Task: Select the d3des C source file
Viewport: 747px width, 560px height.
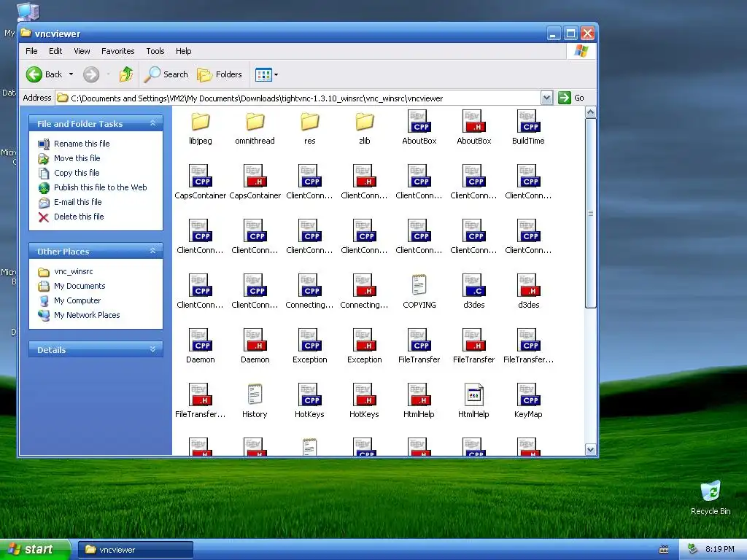Action: [474, 292]
